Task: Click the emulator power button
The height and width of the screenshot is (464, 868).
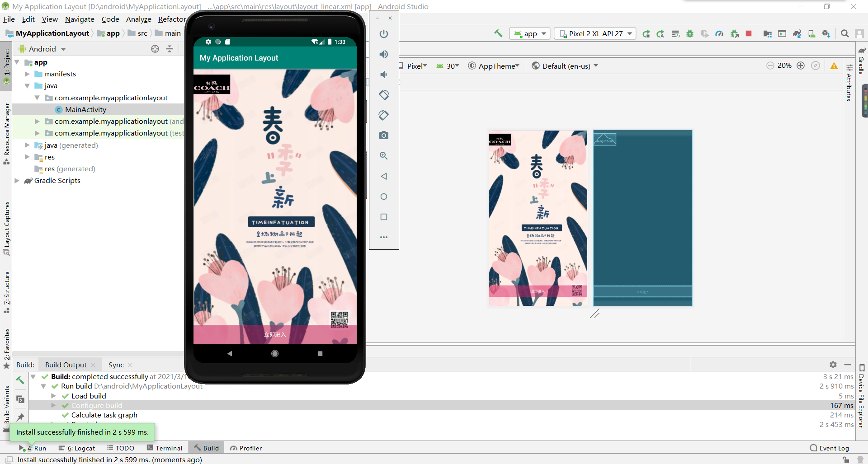Action: (384, 34)
